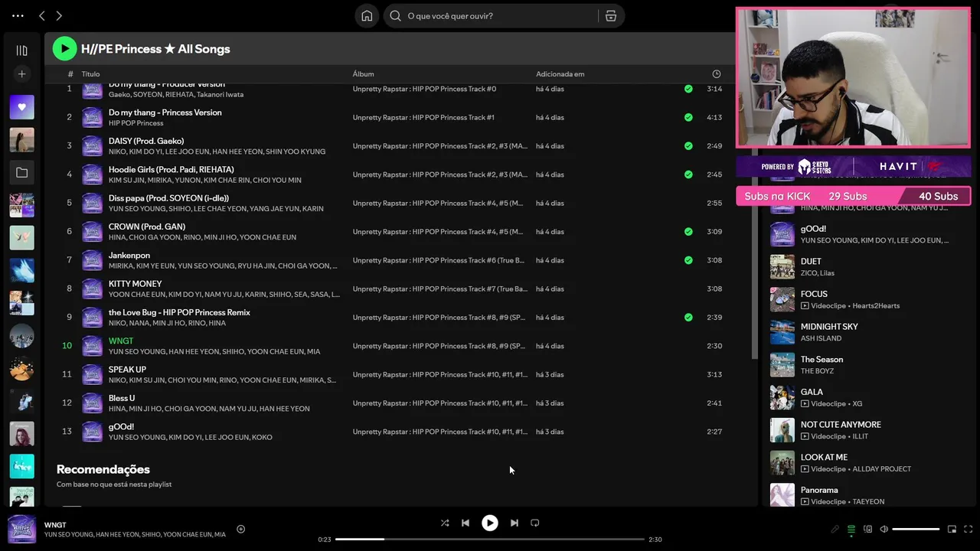Resume playback with the bottom play button
Viewport: 980px width, 551px height.
490,523
